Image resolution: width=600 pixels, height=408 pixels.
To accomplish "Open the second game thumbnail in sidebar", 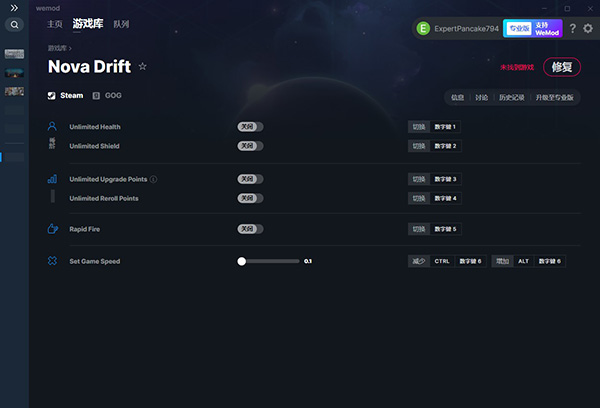I will click(x=14, y=72).
